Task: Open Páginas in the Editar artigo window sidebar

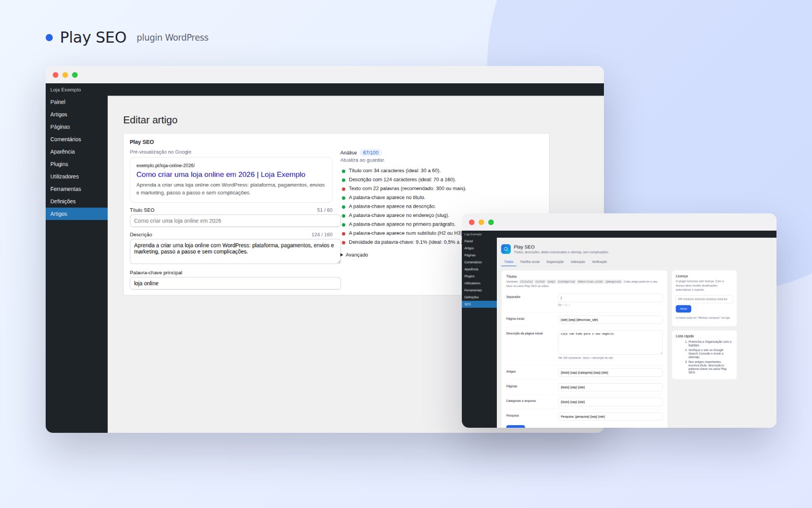Action: point(77,127)
